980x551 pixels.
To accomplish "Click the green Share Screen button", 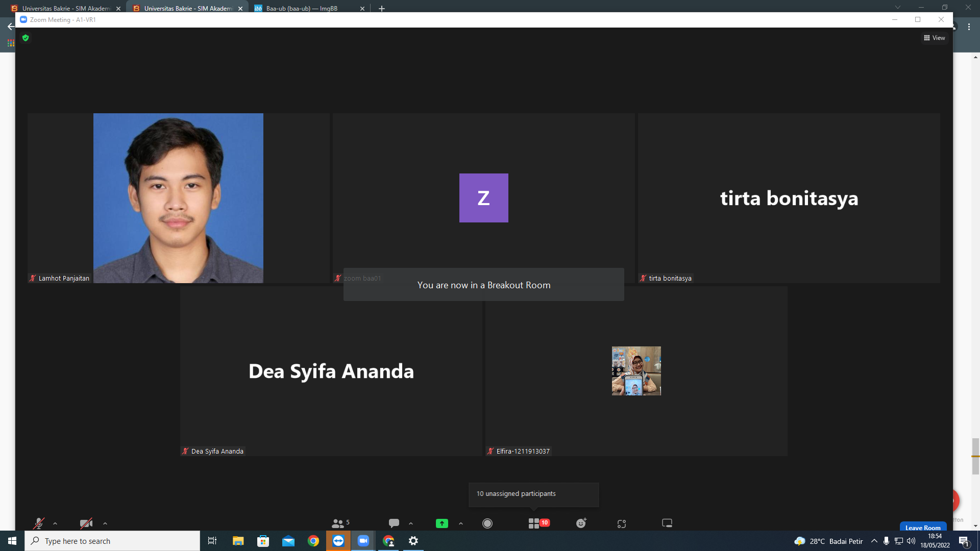I will pos(442,523).
